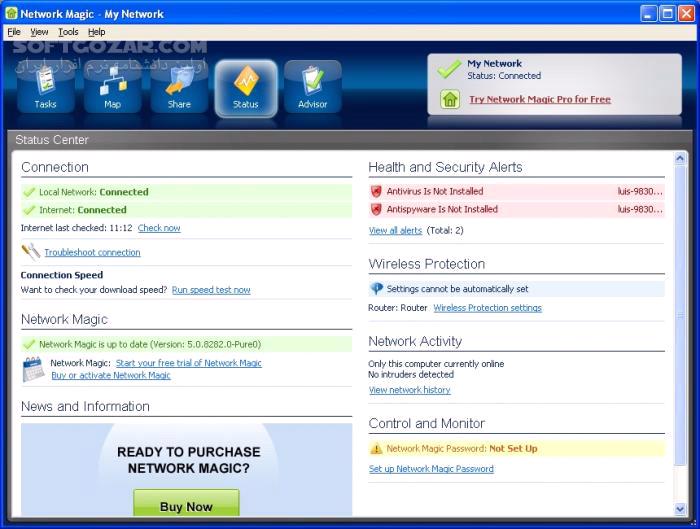700x529 pixels.
Task: Minimize the Network Magic window
Action: pos(649,14)
